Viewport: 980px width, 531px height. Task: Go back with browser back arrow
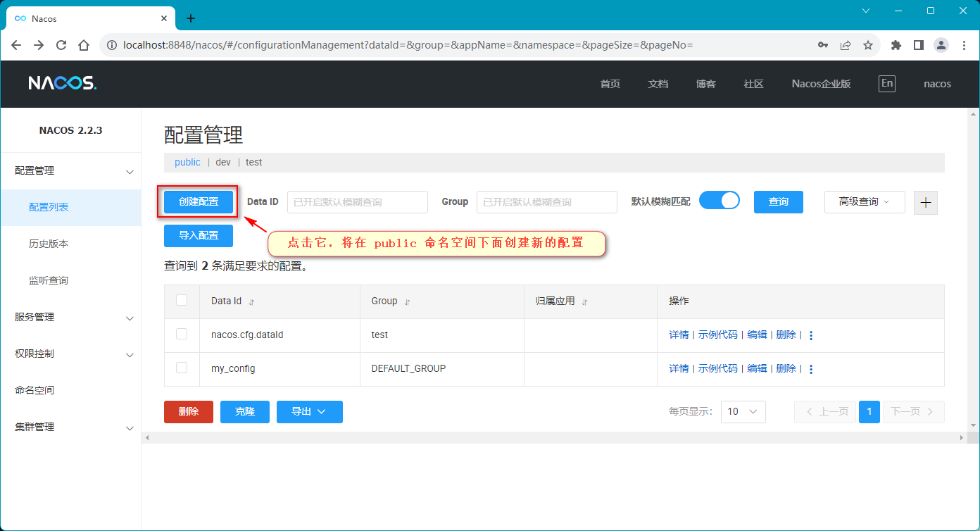(x=16, y=45)
